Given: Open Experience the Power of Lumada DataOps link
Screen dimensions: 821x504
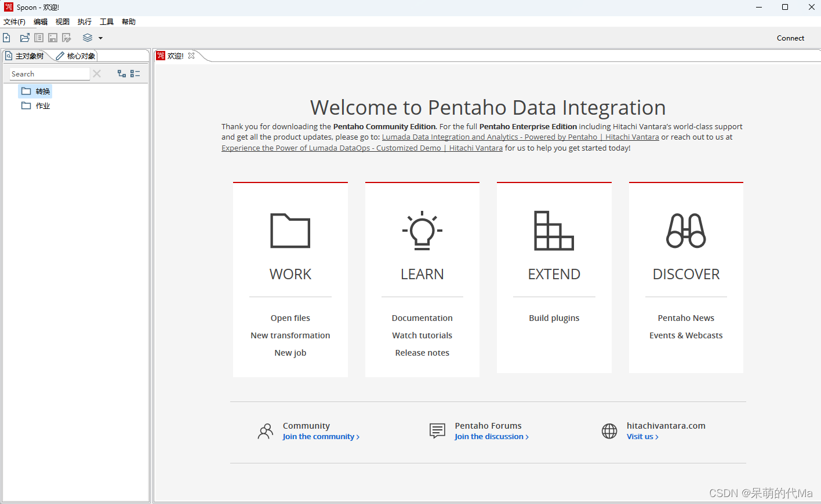Looking at the screenshot, I should coord(362,148).
